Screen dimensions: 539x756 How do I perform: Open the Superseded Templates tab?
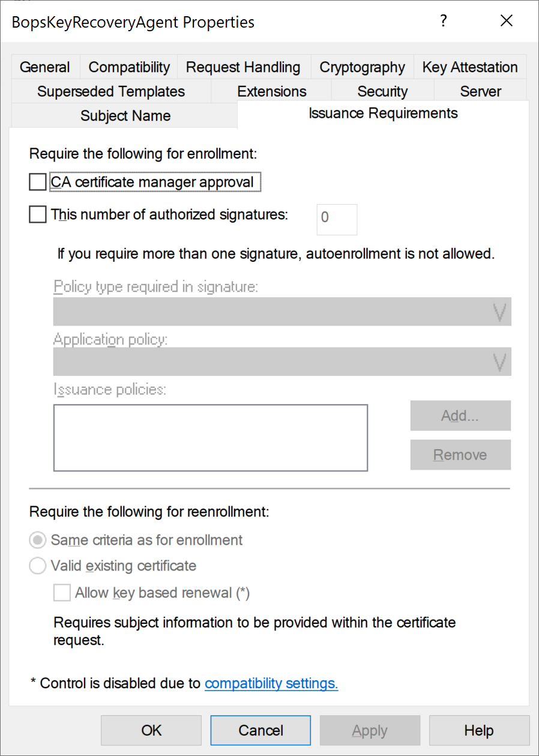tap(111, 91)
